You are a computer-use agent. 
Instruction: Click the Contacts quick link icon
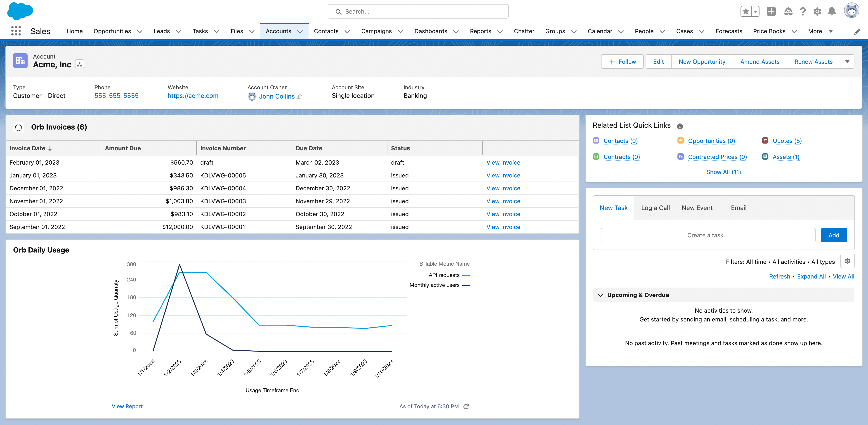click(x=596, y=141)
